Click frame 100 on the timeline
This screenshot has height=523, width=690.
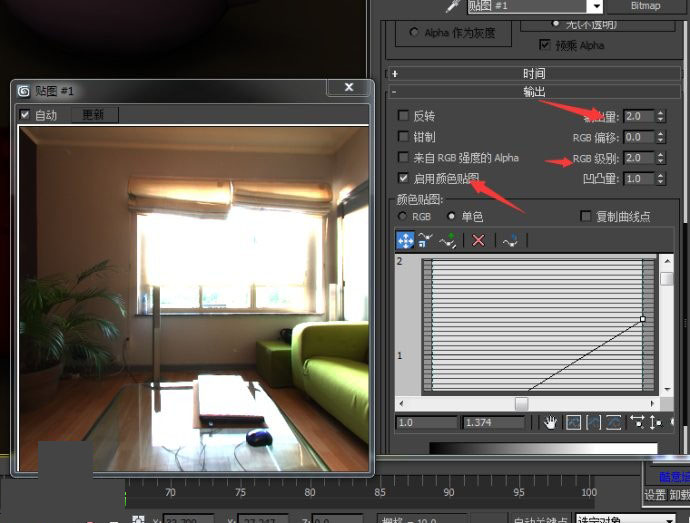pos(589,492)
